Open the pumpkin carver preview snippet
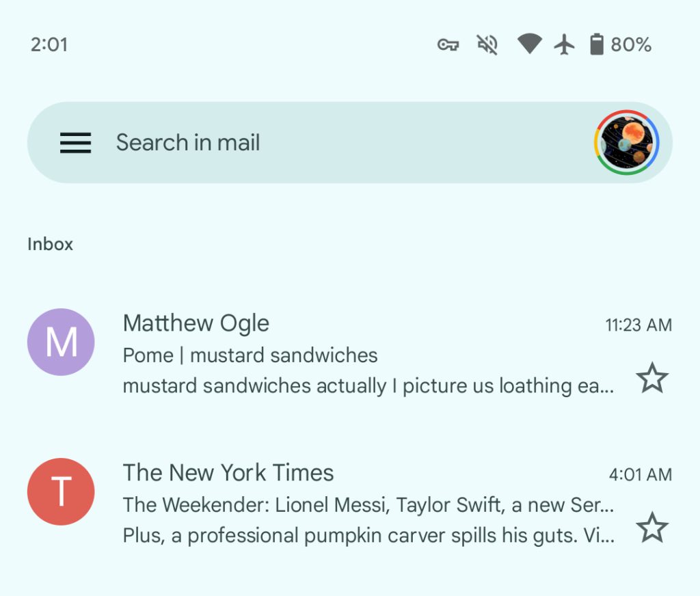This screenshot has height=596, width=700. click(x=368, y=535)
